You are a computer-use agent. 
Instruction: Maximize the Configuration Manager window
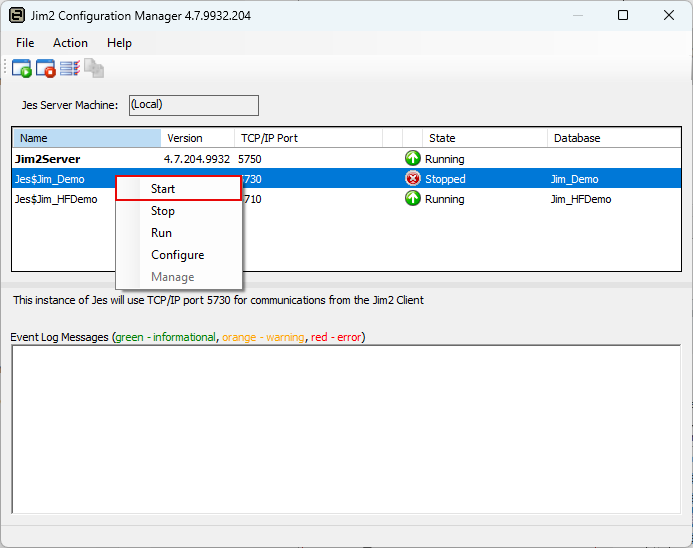[x=623, y=15]
